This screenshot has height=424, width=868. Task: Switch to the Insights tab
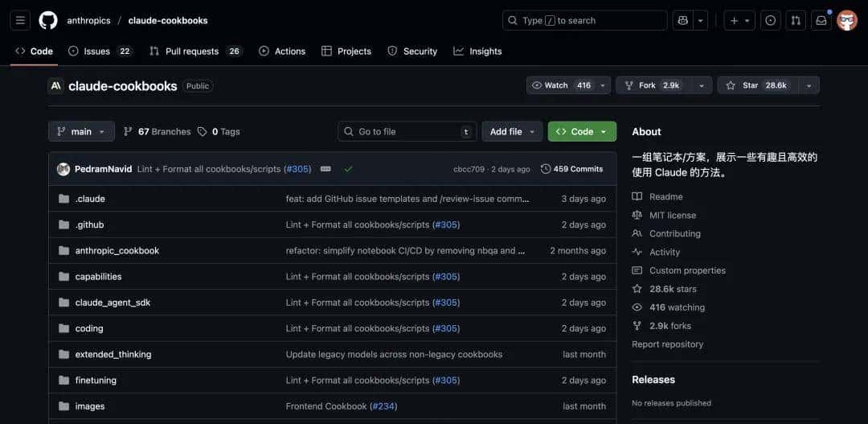click(x=477, y=51)
